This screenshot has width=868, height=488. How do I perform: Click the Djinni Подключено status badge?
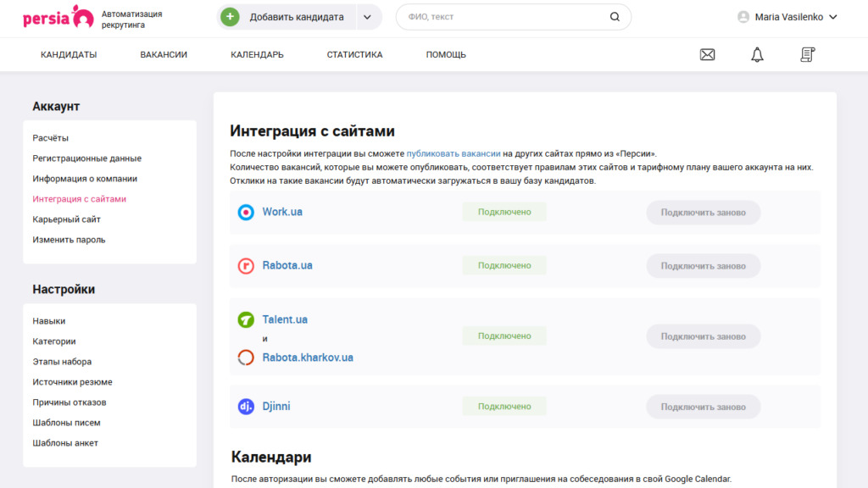[504, 406]
